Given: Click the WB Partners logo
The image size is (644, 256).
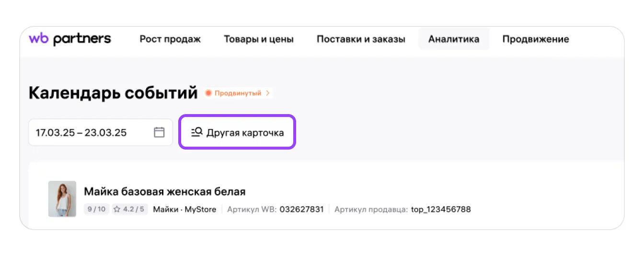Looking at the screenshot, I should tap(69, 39).
